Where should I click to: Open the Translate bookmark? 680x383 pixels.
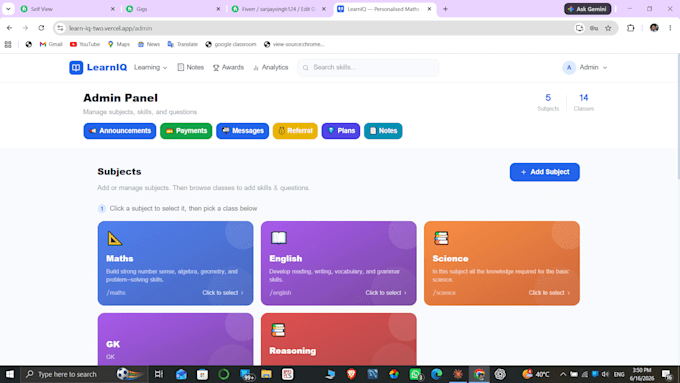pyautogui.click(x=183, y=44)
